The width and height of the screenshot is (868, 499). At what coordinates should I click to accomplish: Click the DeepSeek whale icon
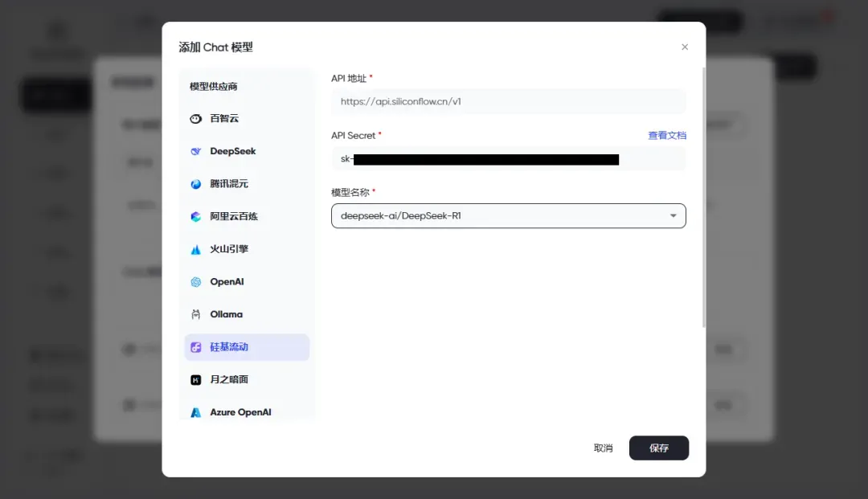[x=195, y=152]
